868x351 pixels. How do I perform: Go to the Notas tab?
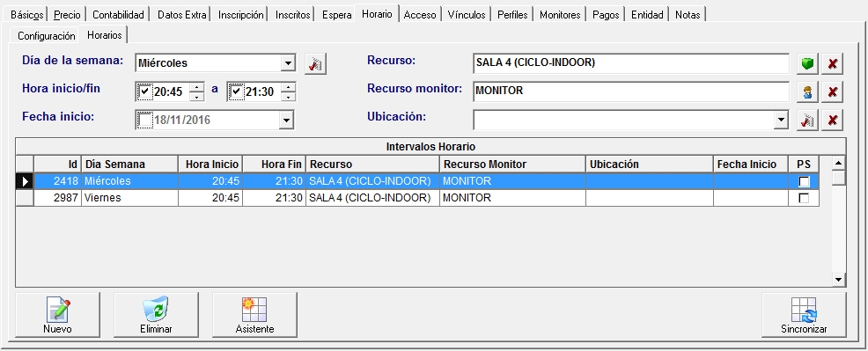[x=688, y=15]
